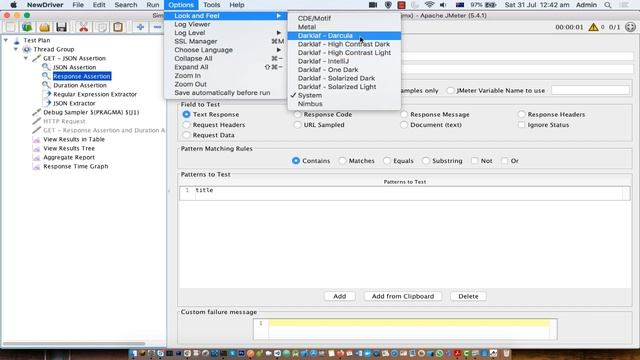Screen dimensions: 640x360
Task: Select the Equals radio button
Action: (x=387, y=161)
